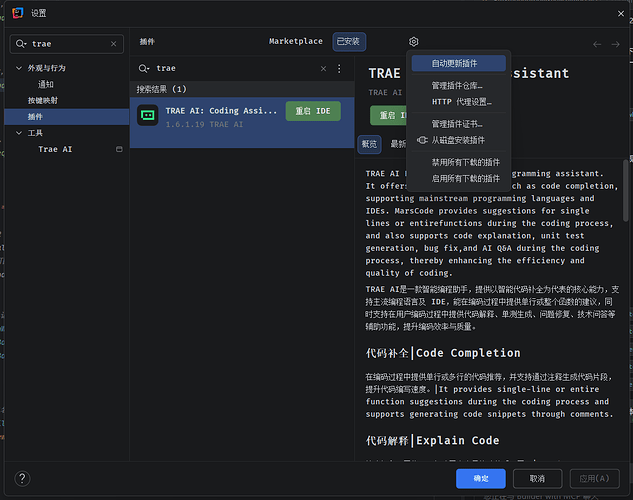633x500 pixels.
Task: Click the 插件 breadcrumb header label
Action: 147,42
